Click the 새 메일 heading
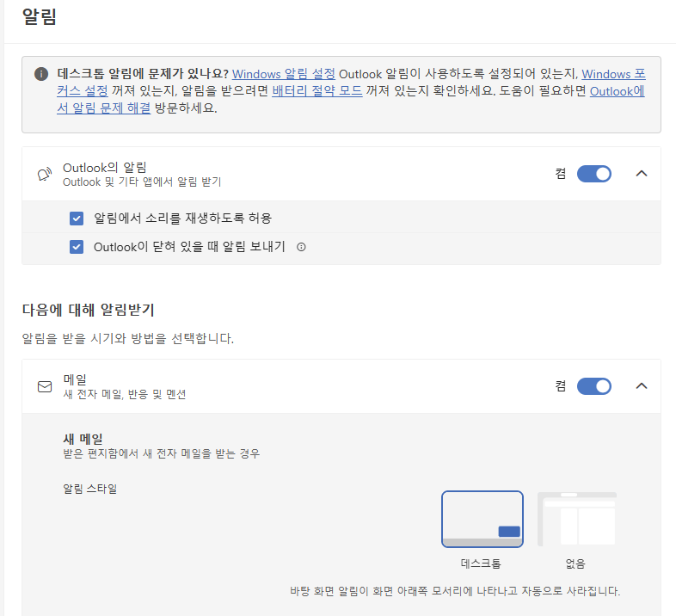The width and height of the screenshot is (676, 616). tap(83, 439)
